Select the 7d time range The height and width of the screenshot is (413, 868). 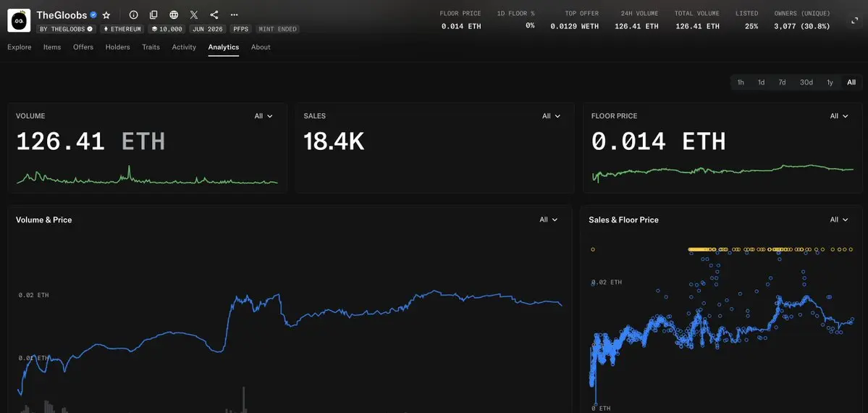tap(782, 82)
